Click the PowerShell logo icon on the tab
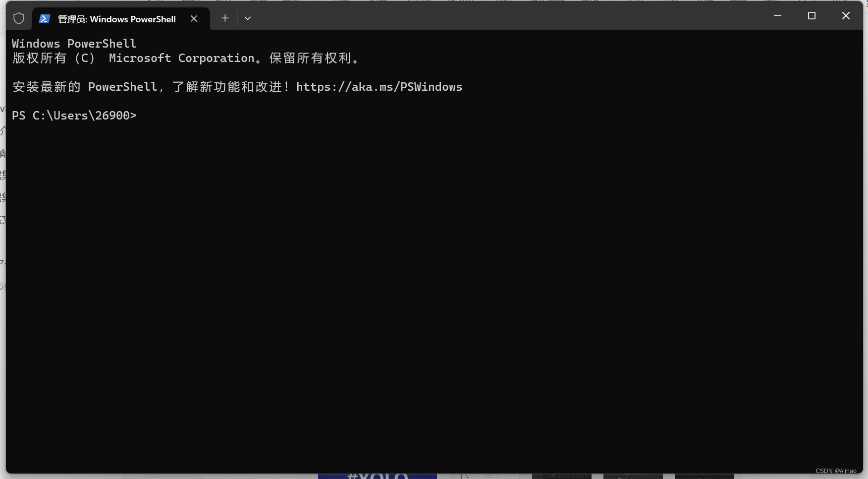The height and width of the screenshot is (479, 868). pos(45,18)
